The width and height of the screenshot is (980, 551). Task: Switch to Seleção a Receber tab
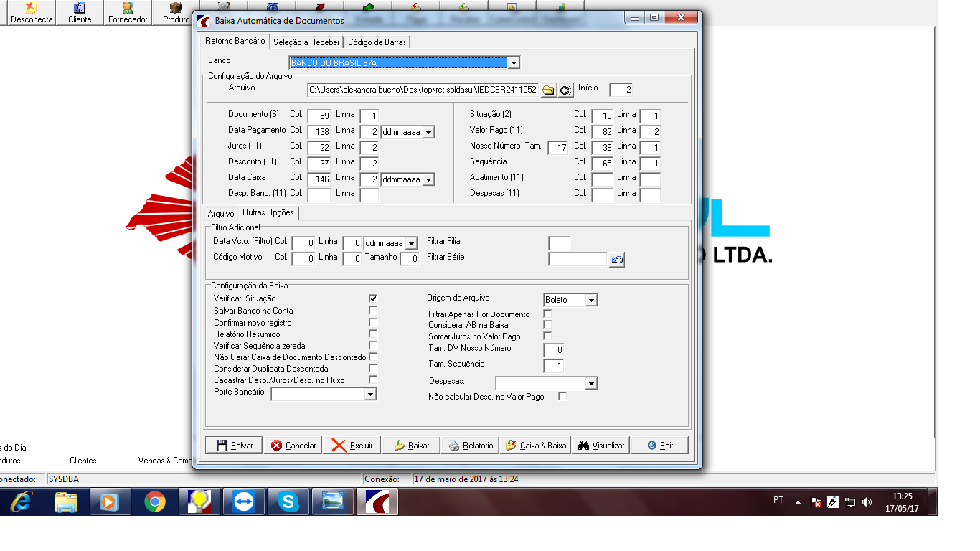(306, 42)
